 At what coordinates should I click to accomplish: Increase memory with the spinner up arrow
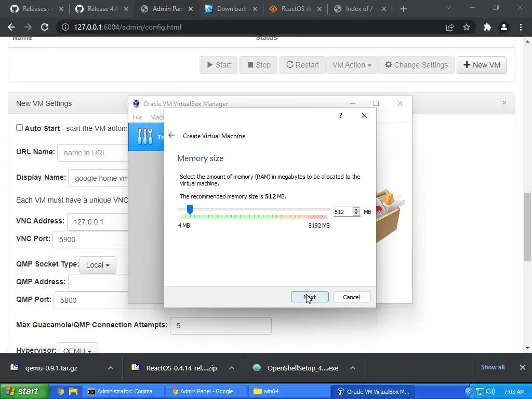[356, 210]
